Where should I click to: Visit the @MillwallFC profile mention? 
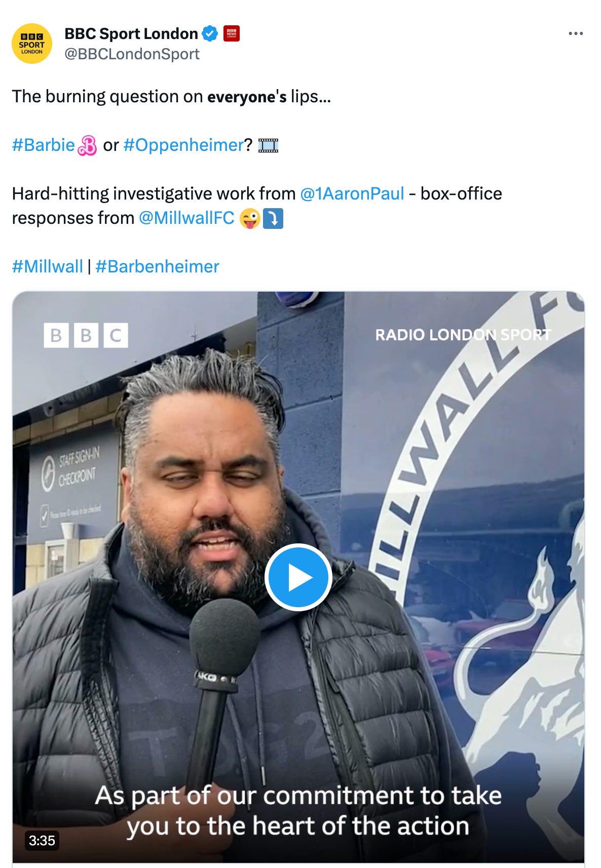(186, 218)
